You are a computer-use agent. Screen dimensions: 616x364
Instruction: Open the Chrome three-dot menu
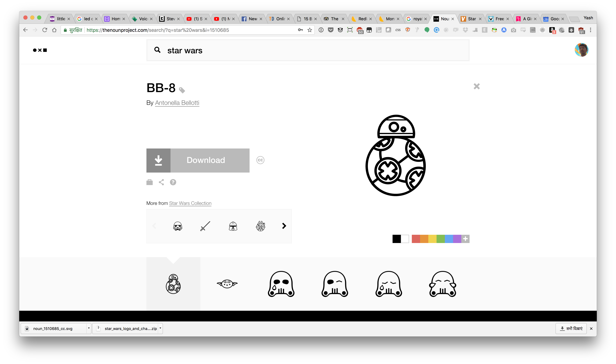pyautogui.click(x=591, y=30)
